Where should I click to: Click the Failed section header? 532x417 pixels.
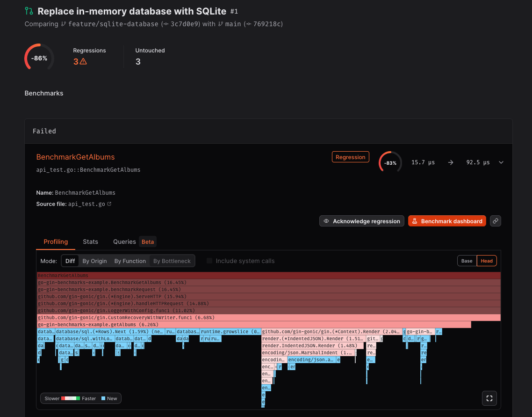(x=268, y=131)
